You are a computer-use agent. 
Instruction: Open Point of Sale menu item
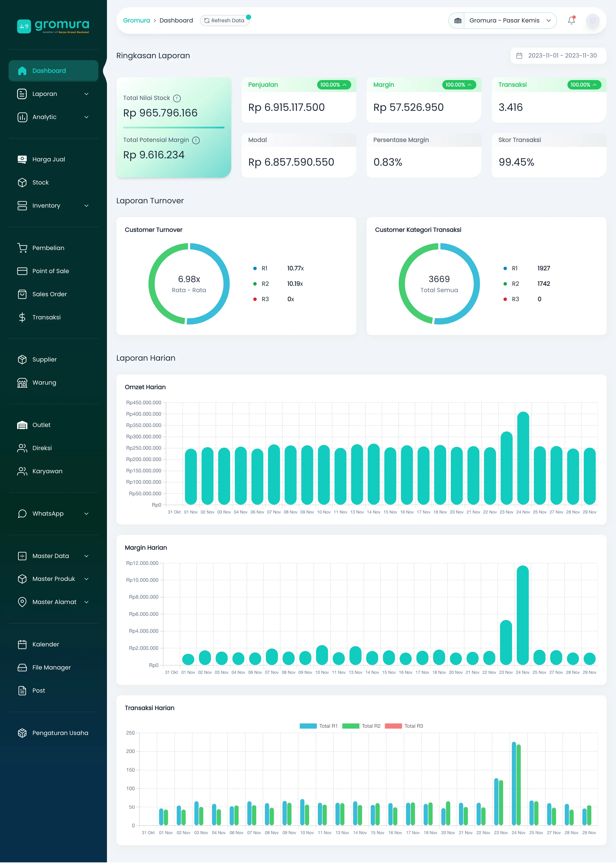click(53, 271)
